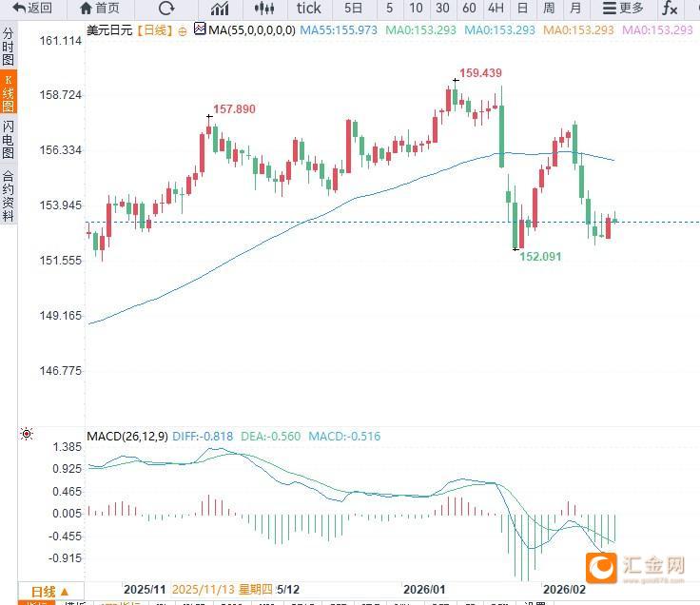Click the 2025/11 date axis label
Screen dimensions: 700x605
[145, 590]
